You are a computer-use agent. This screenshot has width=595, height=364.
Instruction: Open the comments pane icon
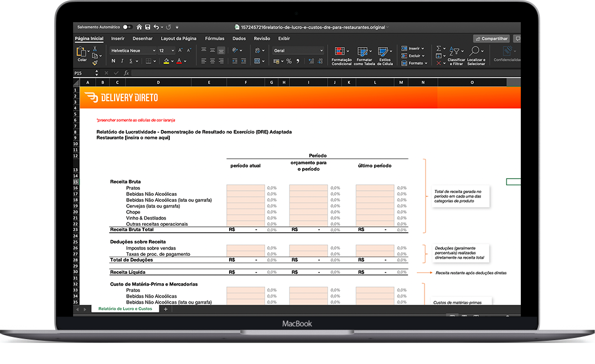pyautogui.click(x=518, y=39)
